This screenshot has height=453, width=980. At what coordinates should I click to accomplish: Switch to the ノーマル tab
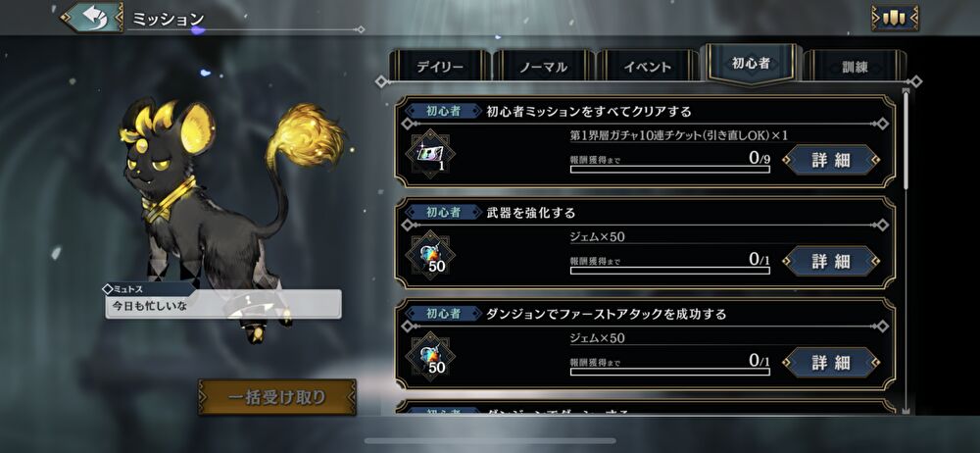tap(543, 67)
